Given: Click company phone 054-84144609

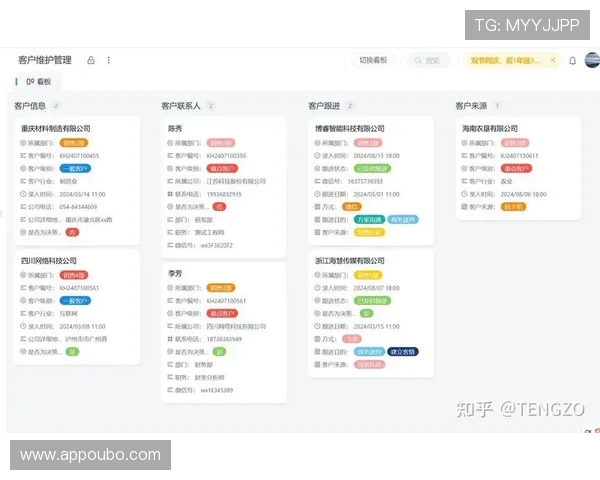Looking at the screenshot, I should (78, 207).
